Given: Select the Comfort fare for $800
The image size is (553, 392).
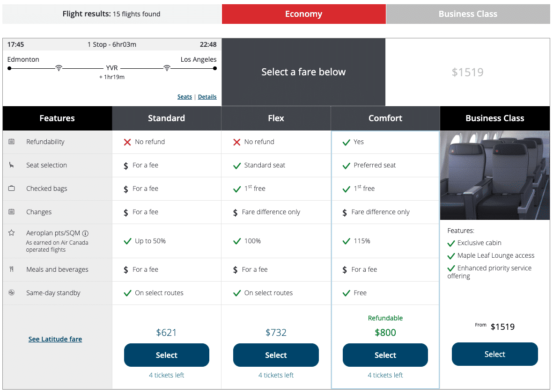Looking at the screenshot, I should pos(385,355).
